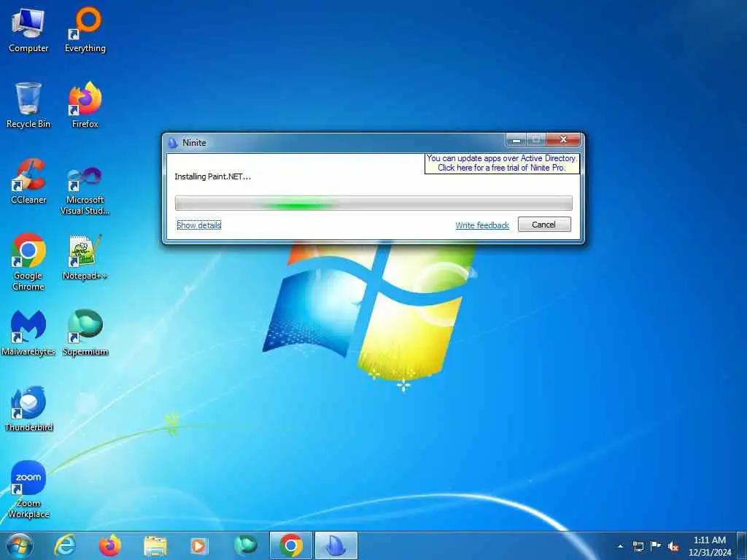The height and width of the screenshot is (560, 747).
Task: Open Windows Explorer from the taskbar
Action: coord(155,546)
